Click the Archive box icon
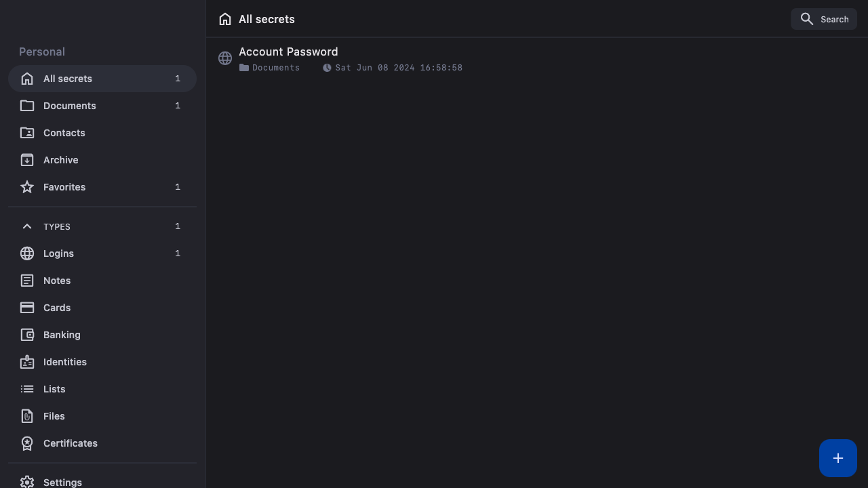The width and height of the screenshot is (868, 488). [27, 160]
